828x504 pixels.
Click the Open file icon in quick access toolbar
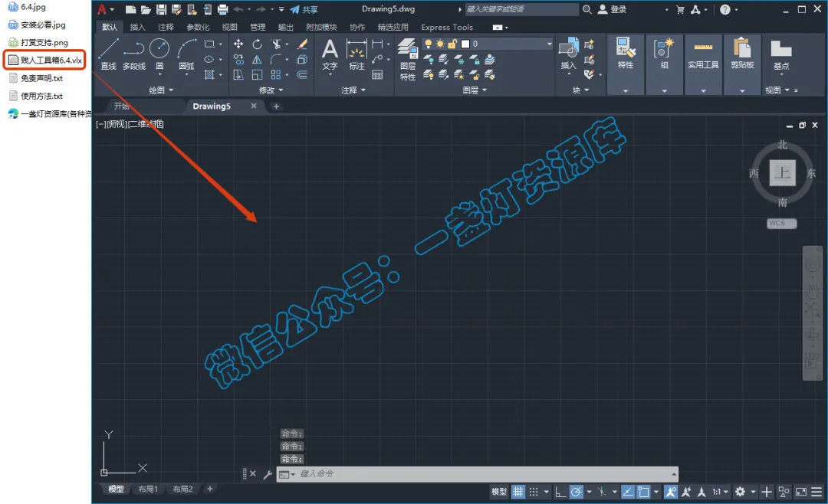click(146, 9)
